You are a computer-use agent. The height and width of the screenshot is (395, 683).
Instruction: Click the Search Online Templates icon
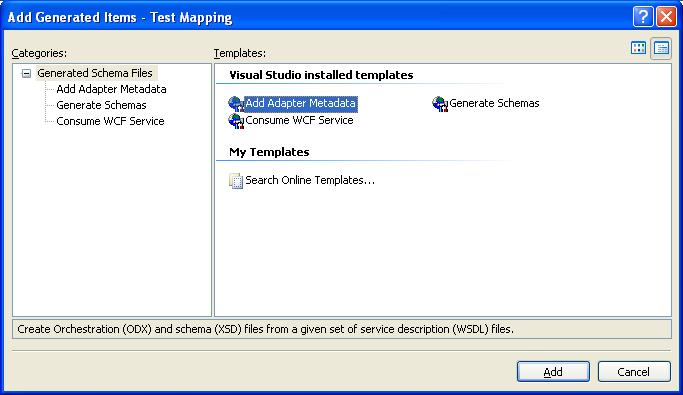tap(236, 181)
